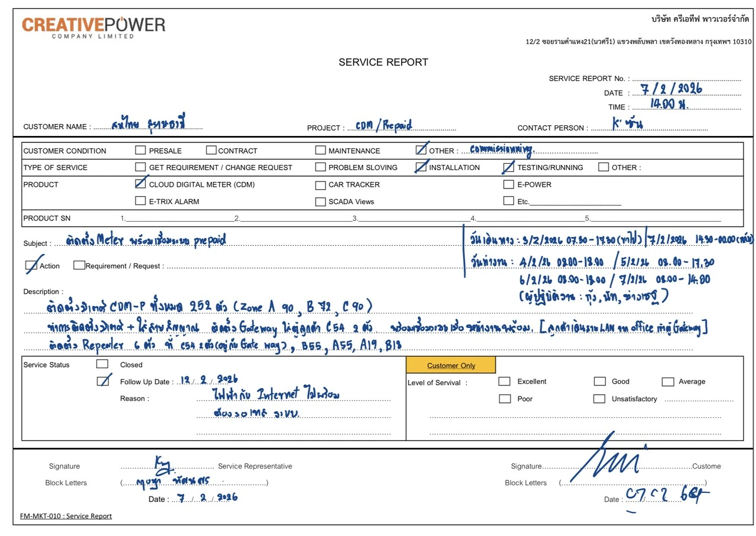The height and width of the screenshot is (536, 756).
Task: Toggle the Follow Up Date checkbox
Action: [x=103, y=381]
